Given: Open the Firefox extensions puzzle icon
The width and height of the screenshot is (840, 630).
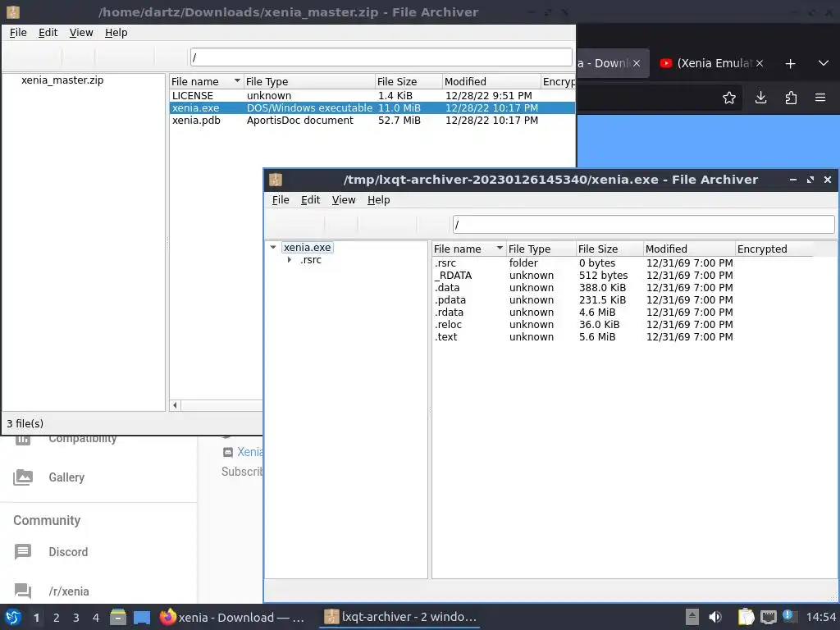Looking at the screenshot, I should click(791, 98).
